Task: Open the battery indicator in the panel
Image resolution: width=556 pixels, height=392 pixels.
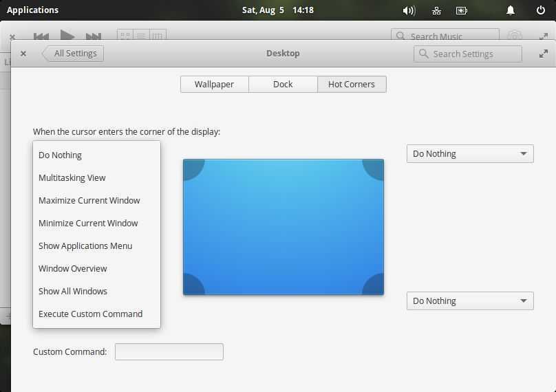Action: [461, 10]
